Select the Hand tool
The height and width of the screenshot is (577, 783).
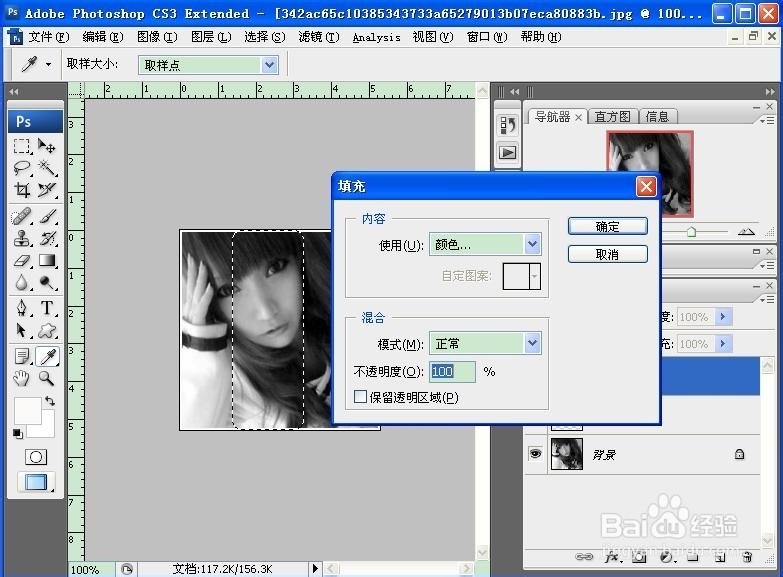coord(21,379)
